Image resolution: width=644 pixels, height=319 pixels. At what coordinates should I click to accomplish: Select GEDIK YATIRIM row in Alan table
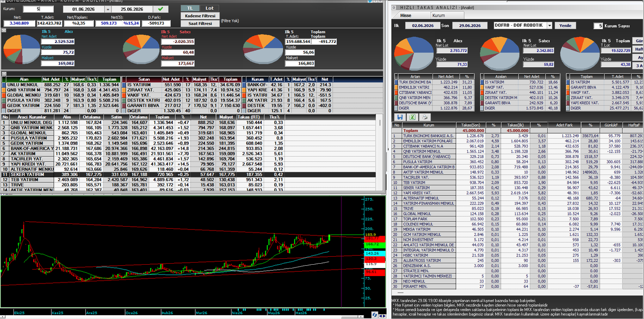[60, 105]
